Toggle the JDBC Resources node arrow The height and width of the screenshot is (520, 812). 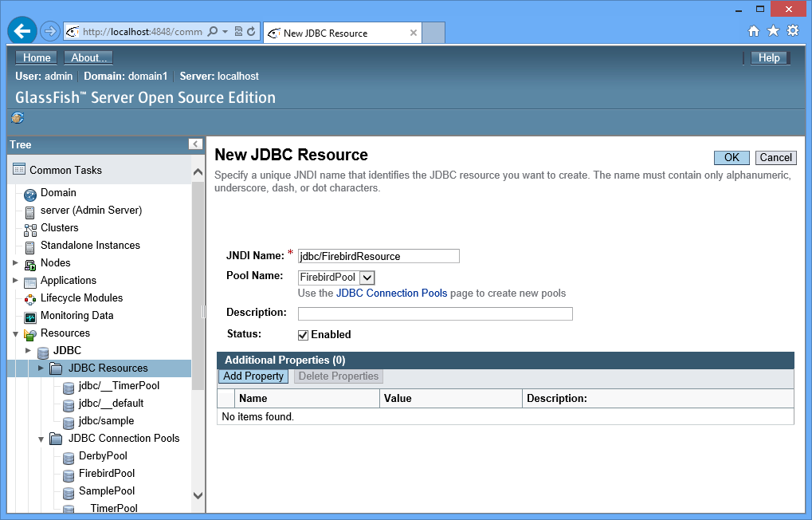41,368
